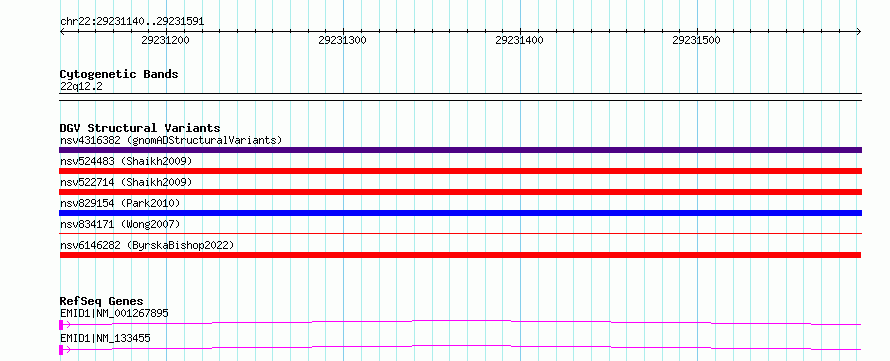Click the blue nsv829154 variant bar
The image size is (890, 361).
coord(460,213)
